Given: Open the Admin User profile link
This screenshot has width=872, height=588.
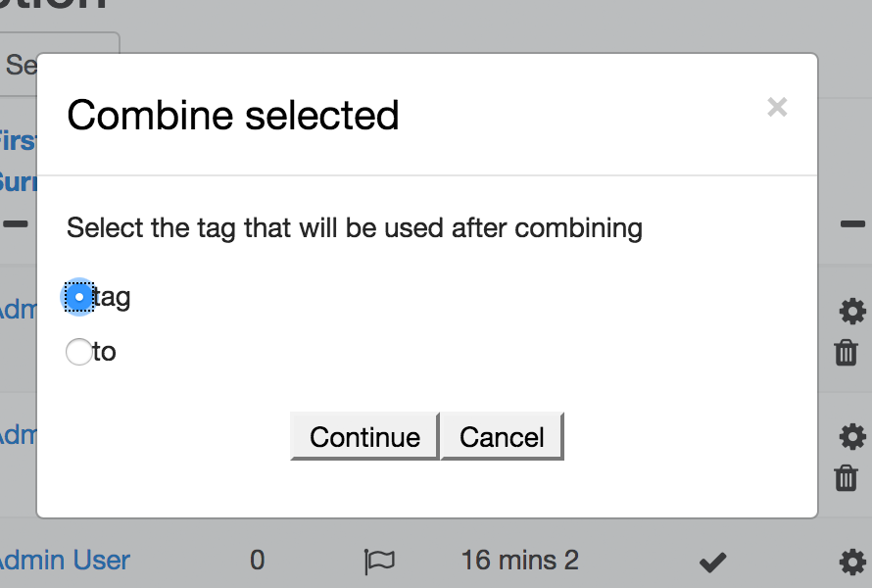Looking at the screenshot, I should (64, 561).
